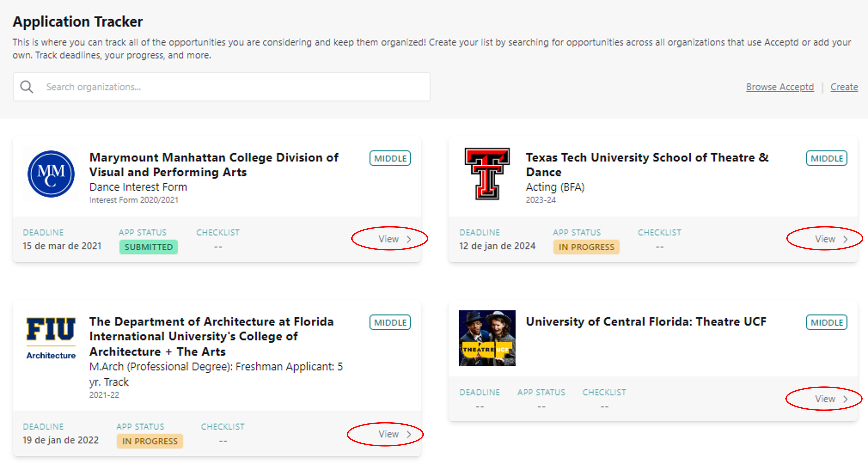Open the Theatre UCF thumbnail image
The height and width of the screenshot is (464, 868).
point(487,338)
